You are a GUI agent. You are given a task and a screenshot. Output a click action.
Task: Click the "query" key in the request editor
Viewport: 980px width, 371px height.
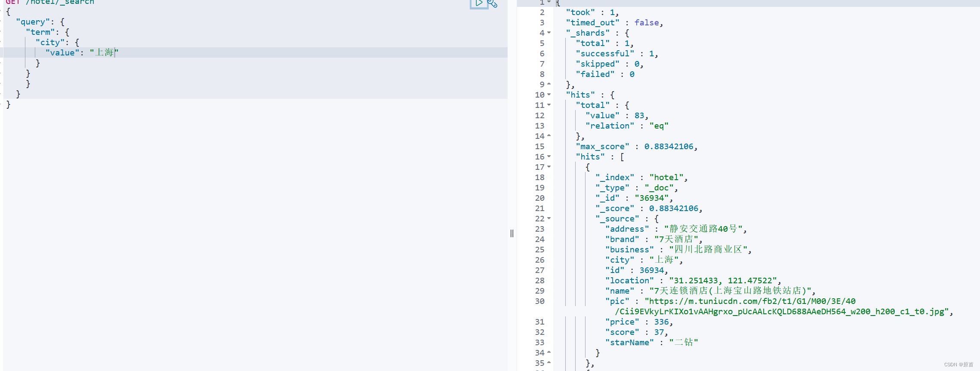pyautogui.click(x=33, y=21)
